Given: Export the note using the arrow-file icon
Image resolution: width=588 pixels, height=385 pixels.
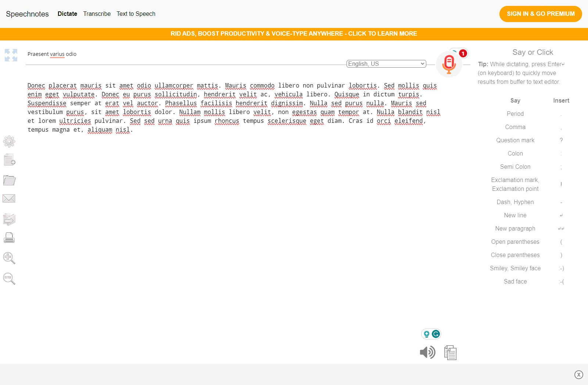Looking at the screenshot, I should [9, 220].
